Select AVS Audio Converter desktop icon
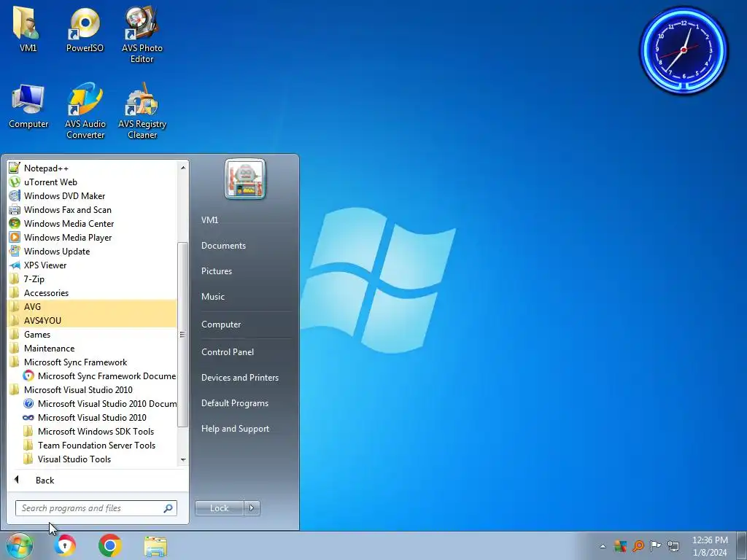The height and width of the screenshot is (560, 747). [x=85, y=111]
